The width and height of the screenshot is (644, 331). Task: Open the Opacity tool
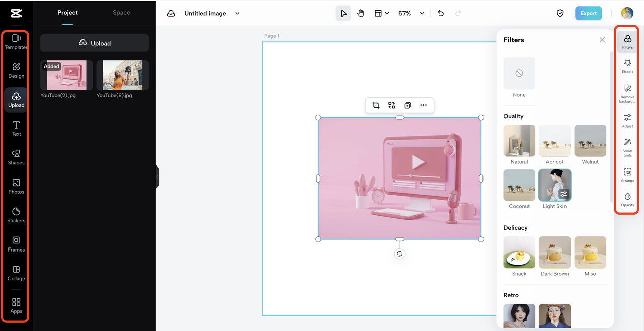coord(627,199)
